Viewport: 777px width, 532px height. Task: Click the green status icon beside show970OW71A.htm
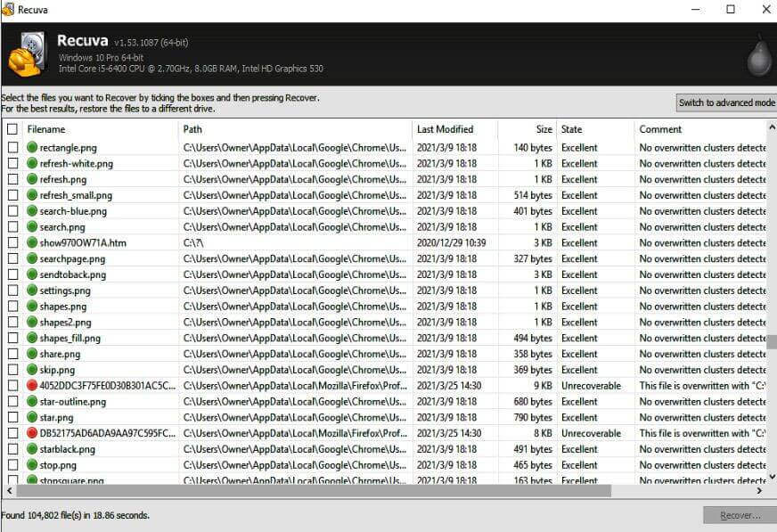click(32, 242)
